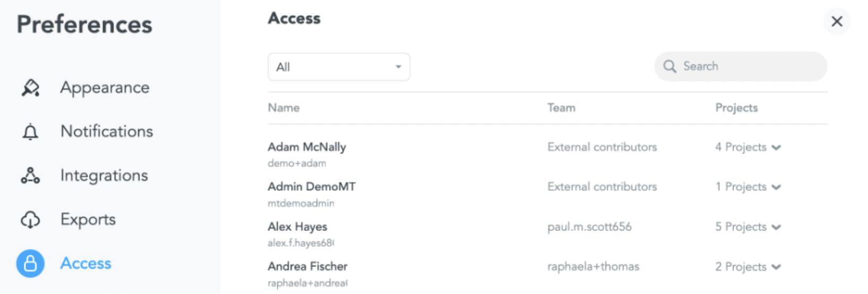Expand Adam McNally's 4 Projects chevron
This screenshot has height=294, width=868.
pyautogui.click(x=777, y=148)
